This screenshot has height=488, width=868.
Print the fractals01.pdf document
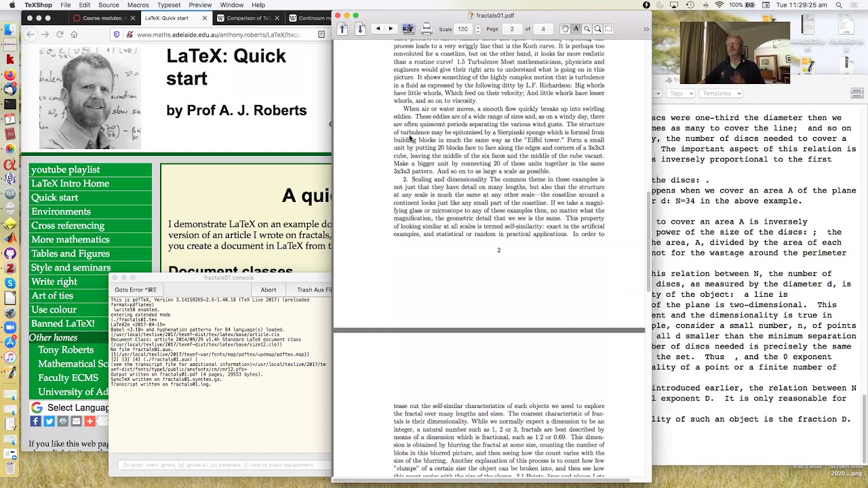427,29
